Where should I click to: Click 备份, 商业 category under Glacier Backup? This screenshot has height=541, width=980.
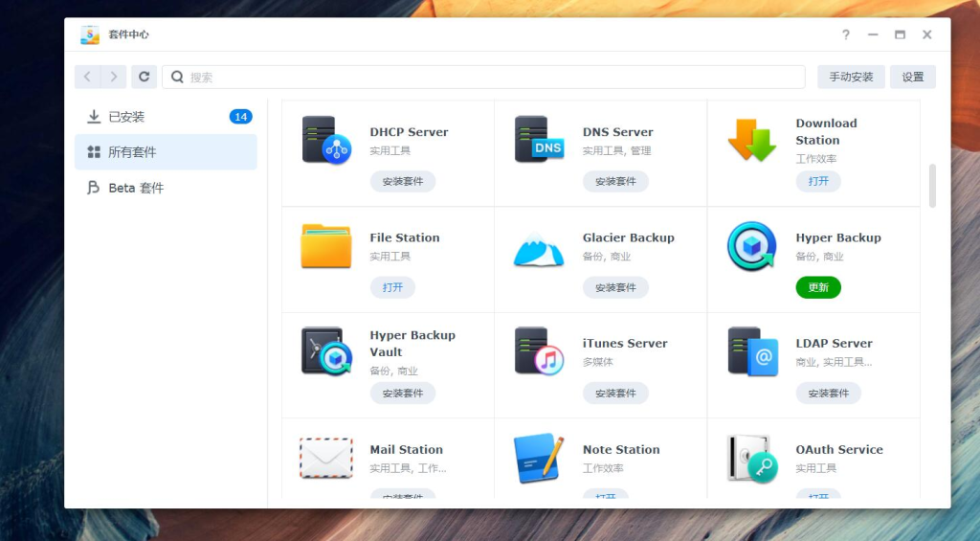pyautogui.click(x=607, y=257)
